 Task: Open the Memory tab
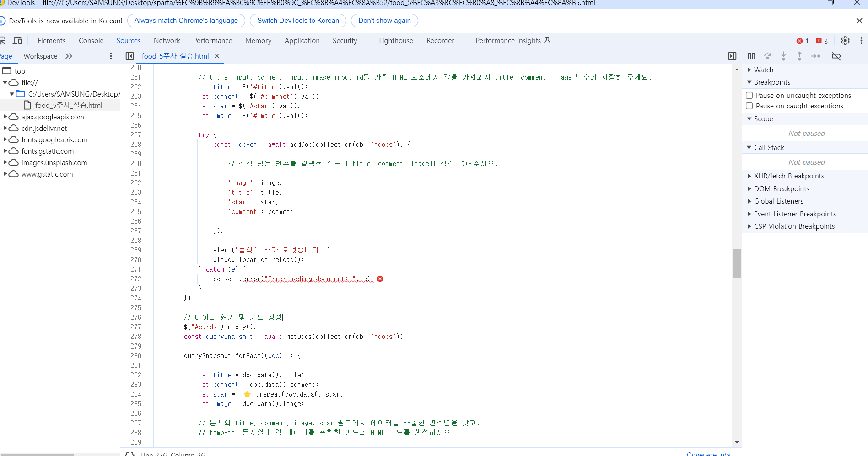coord(258,41)
